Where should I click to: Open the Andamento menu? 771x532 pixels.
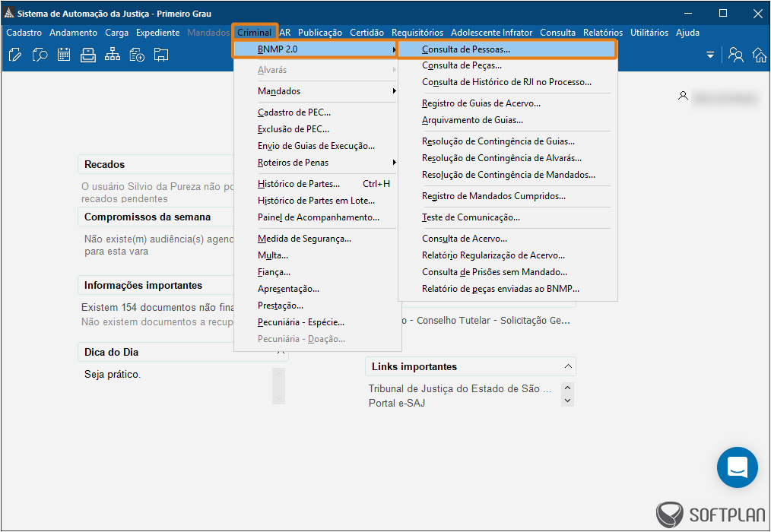coord(73,33)
